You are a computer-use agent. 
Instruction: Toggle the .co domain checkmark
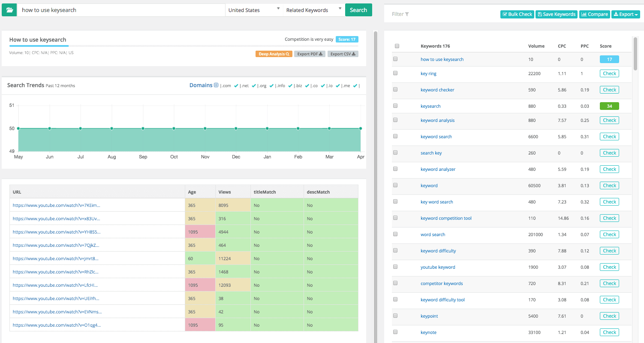tap(323, 86)
